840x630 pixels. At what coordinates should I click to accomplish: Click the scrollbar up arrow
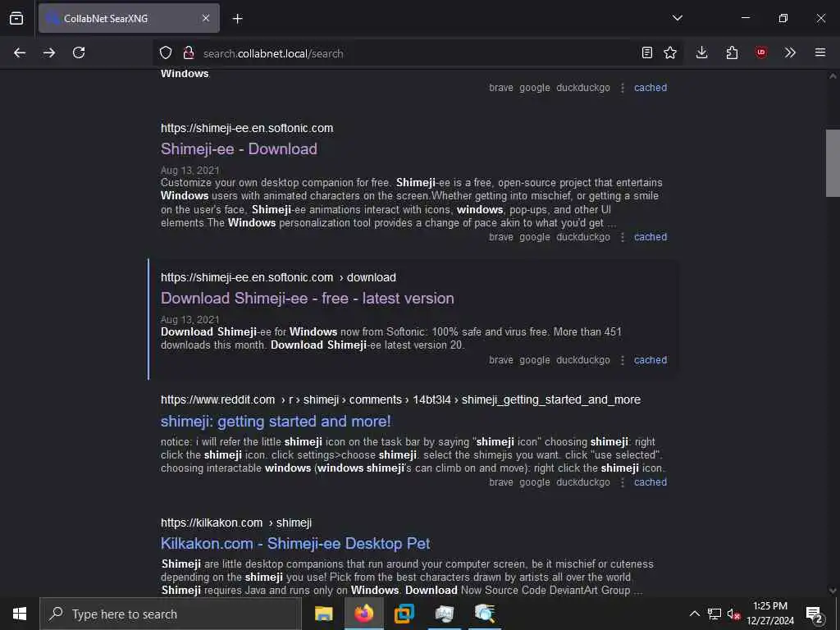[833, 76]
